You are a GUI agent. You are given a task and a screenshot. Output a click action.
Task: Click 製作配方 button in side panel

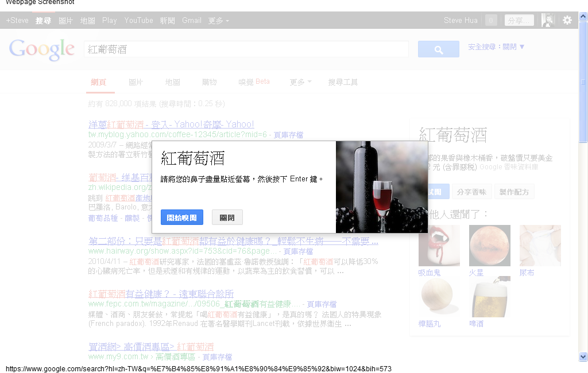pyautogui.click(x=514, y=192)
